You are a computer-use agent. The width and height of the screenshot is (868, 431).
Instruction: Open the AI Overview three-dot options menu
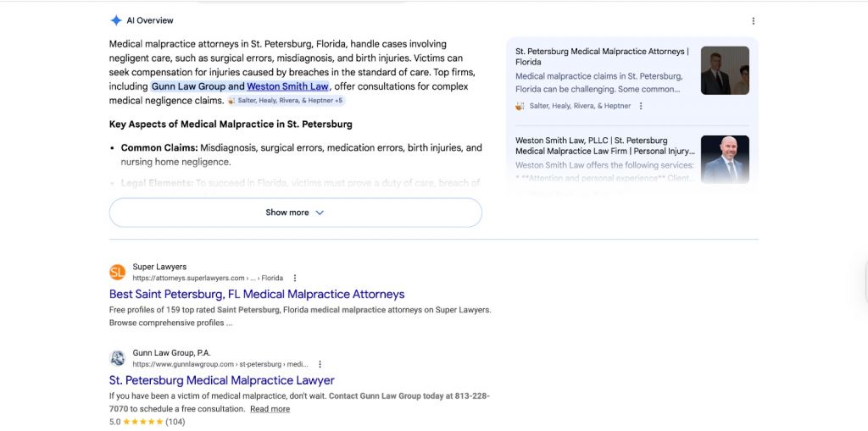point(753,21)
